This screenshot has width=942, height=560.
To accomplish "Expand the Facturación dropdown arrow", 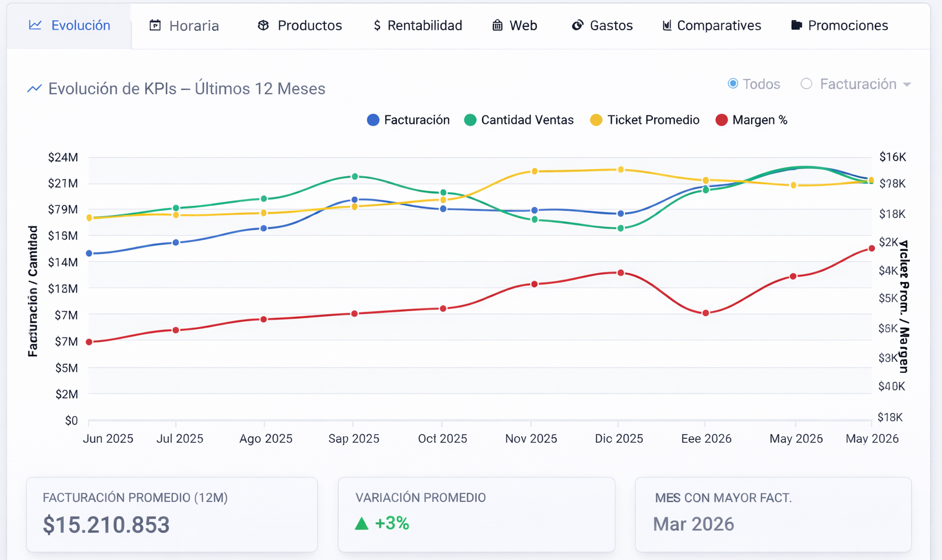I will pyautogui.click(x=907, y=85).
